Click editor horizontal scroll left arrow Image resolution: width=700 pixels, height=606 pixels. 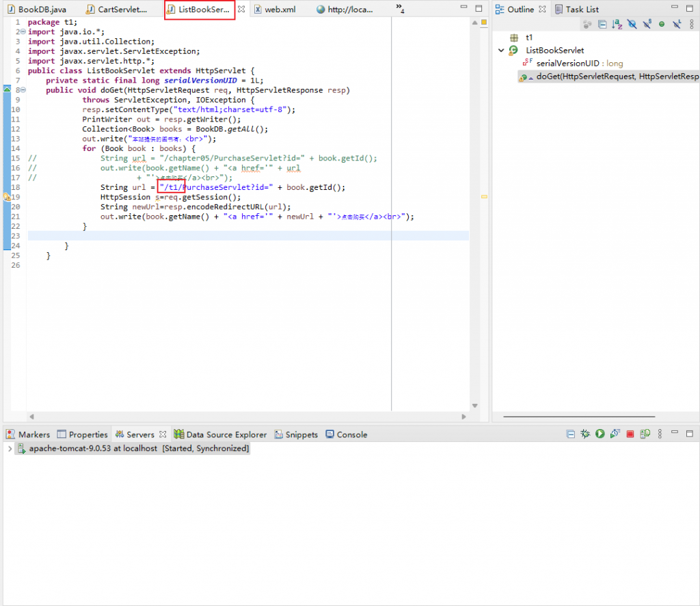point(31,417)
